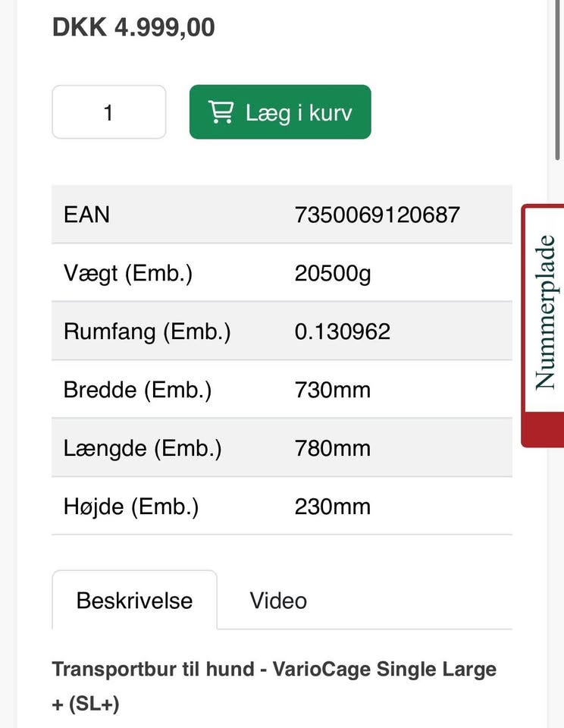This screenshot has width=564, height=728.
Task: Click the EAN row label
Action: click(86, 215)
